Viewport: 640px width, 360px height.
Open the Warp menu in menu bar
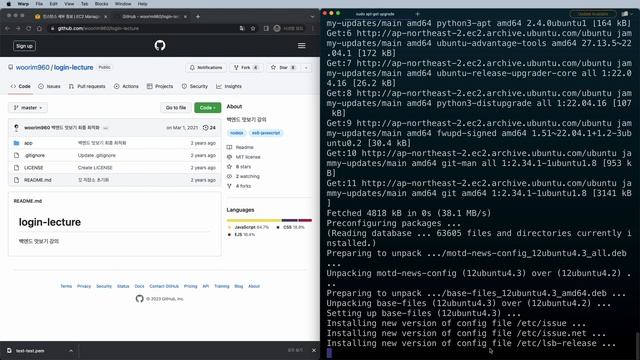pos(23,4)
